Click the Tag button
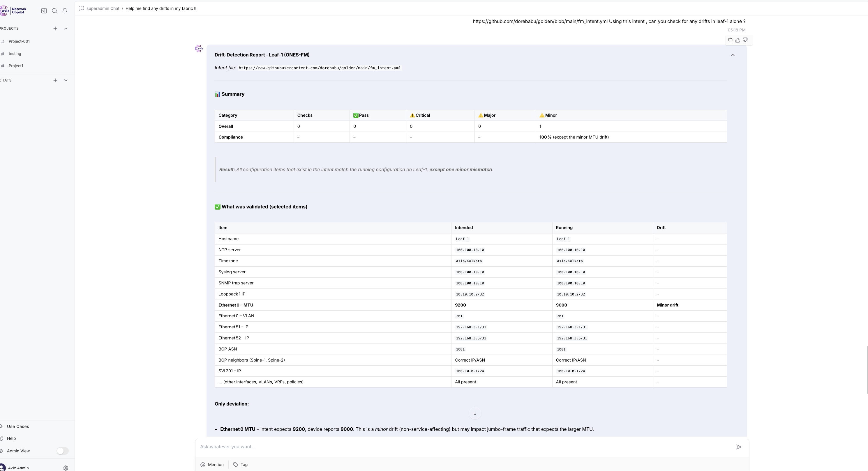Viewport: 868px width, 471px height. pos(241,465)
